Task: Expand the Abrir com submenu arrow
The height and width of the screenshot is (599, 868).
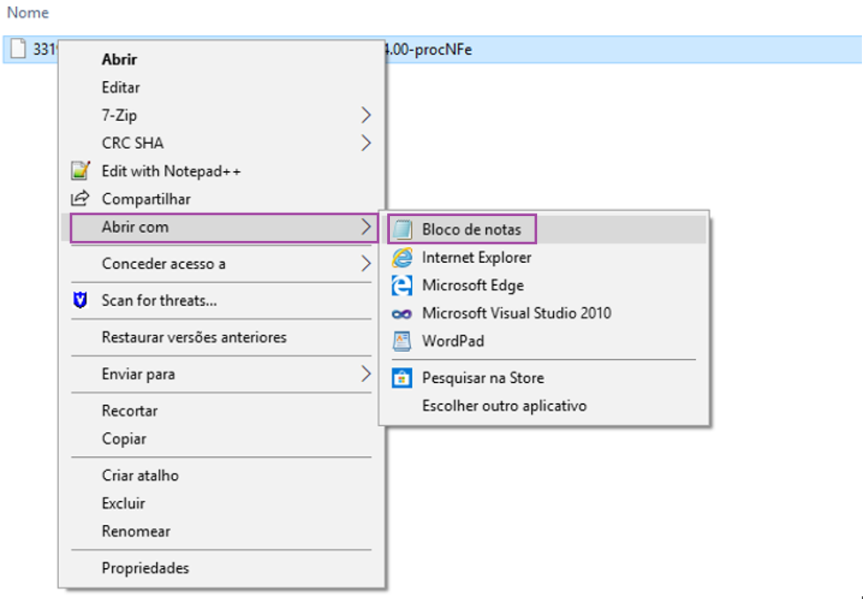Action: pos(365,227)
